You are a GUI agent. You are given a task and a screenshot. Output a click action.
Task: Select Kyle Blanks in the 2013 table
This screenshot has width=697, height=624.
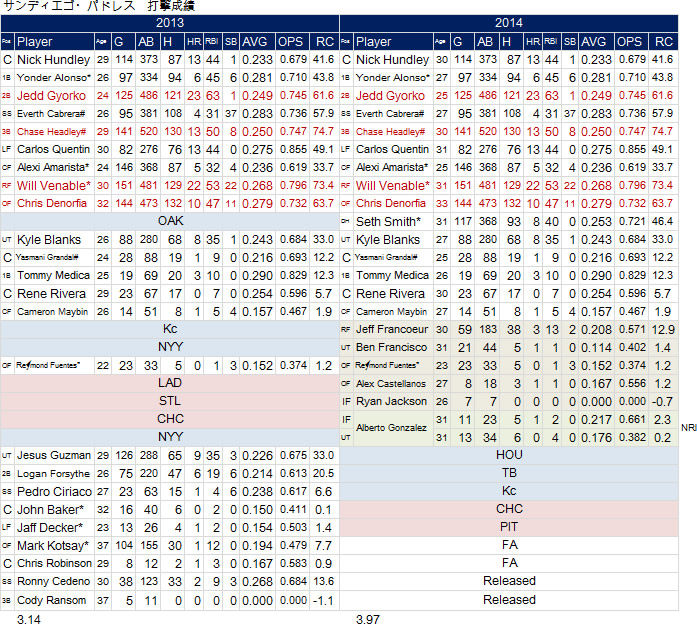pyautogui.click(x=54, y=240)
